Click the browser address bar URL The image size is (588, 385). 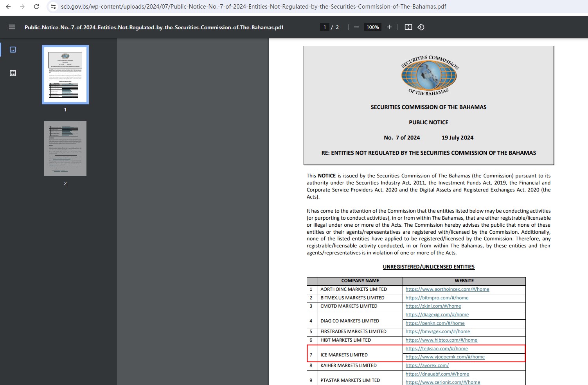[254, 7]
